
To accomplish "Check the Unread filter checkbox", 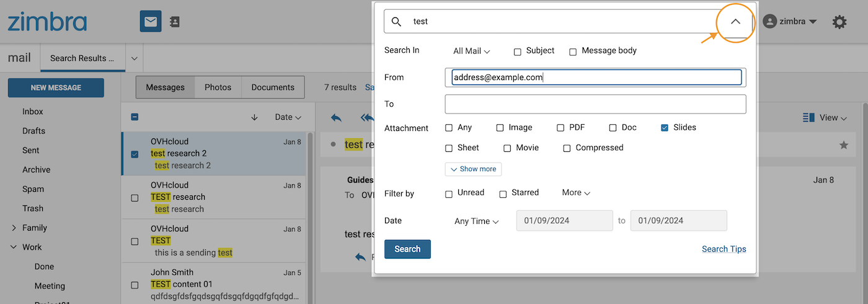I will point(449,194).
